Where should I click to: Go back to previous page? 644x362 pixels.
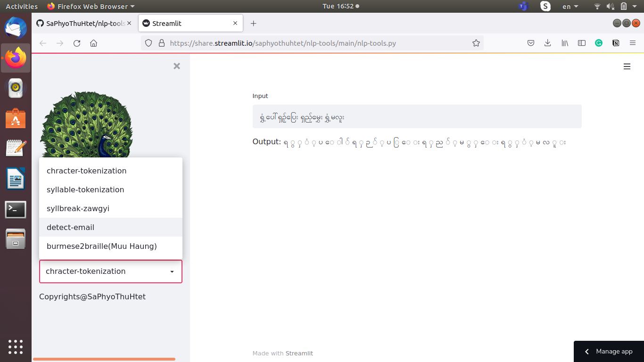[x=43, y=43]
